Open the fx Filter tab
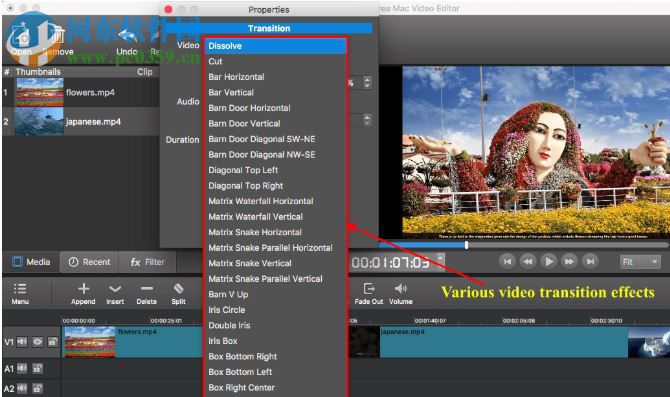670x397 pixels. (x=147, y=262)
